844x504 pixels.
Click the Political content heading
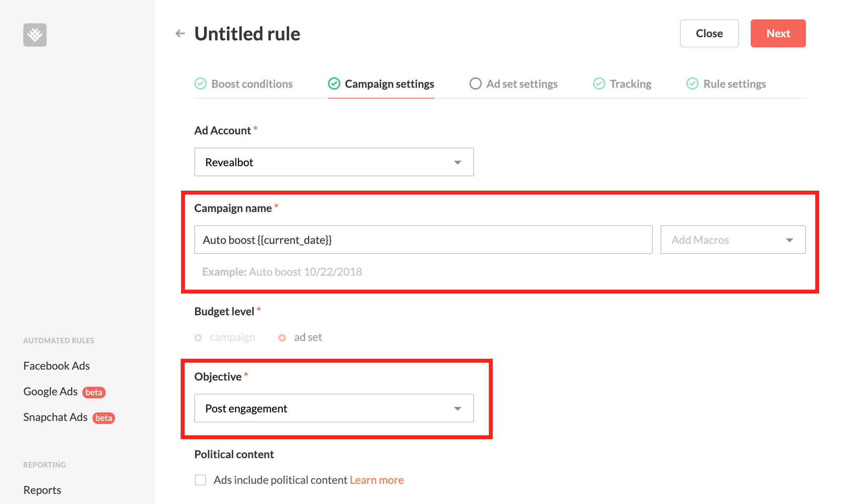click(234, 454)
